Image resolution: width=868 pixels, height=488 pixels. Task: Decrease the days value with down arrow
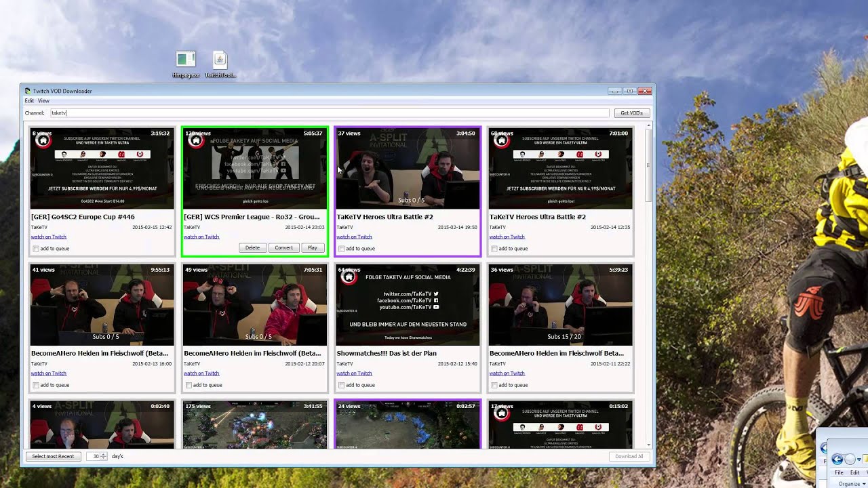pos(103,459)
